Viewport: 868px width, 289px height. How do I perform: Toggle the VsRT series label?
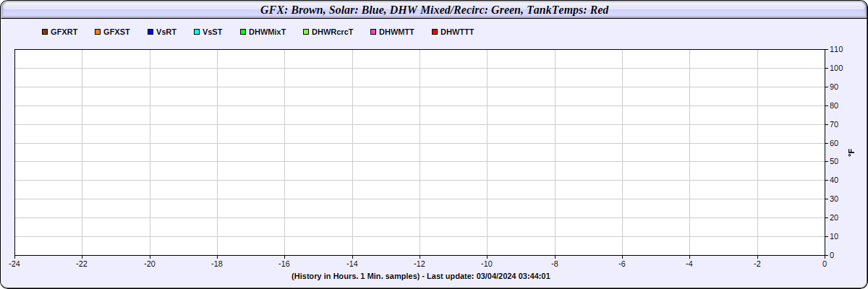[166, 33]
